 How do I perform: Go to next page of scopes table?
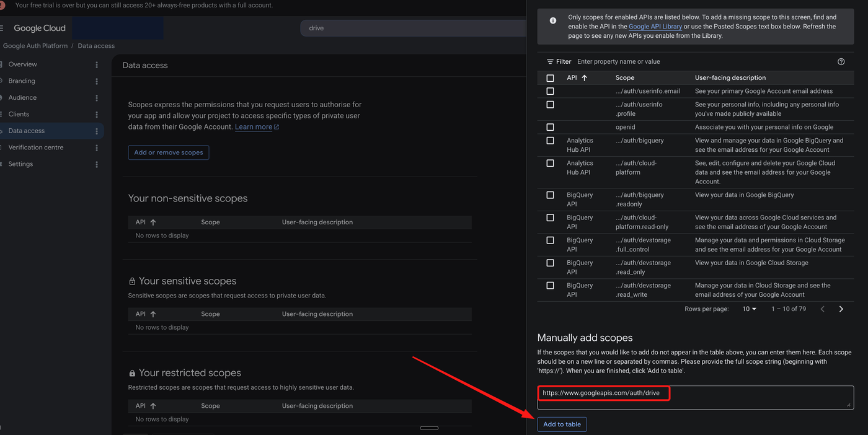[841, 309]
